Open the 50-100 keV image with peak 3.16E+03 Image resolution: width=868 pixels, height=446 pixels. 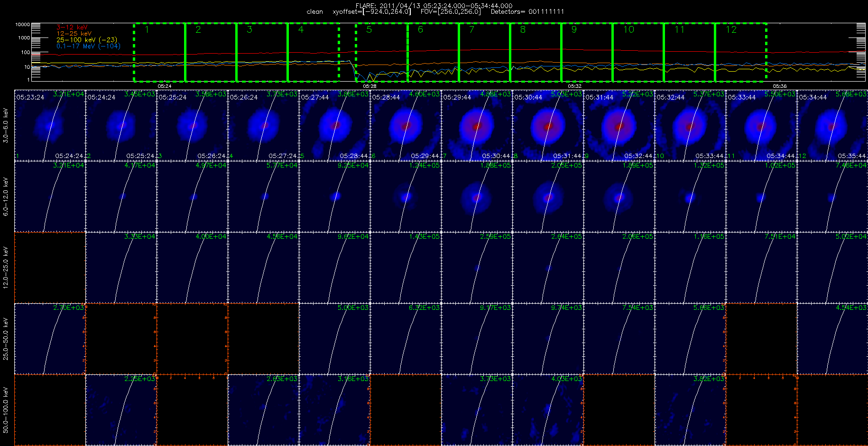(334, 410)
